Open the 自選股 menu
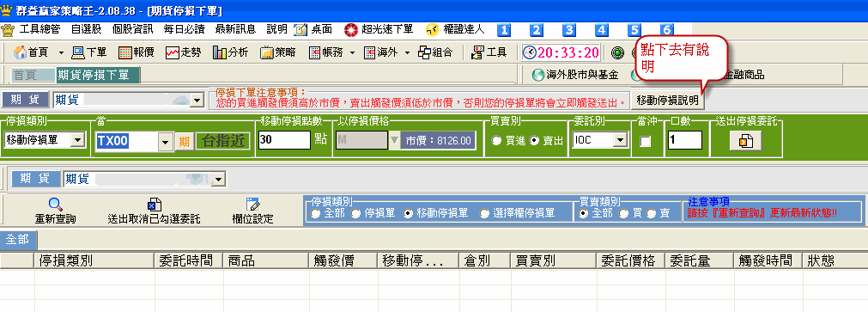868x312 pixels. [86, 30]
